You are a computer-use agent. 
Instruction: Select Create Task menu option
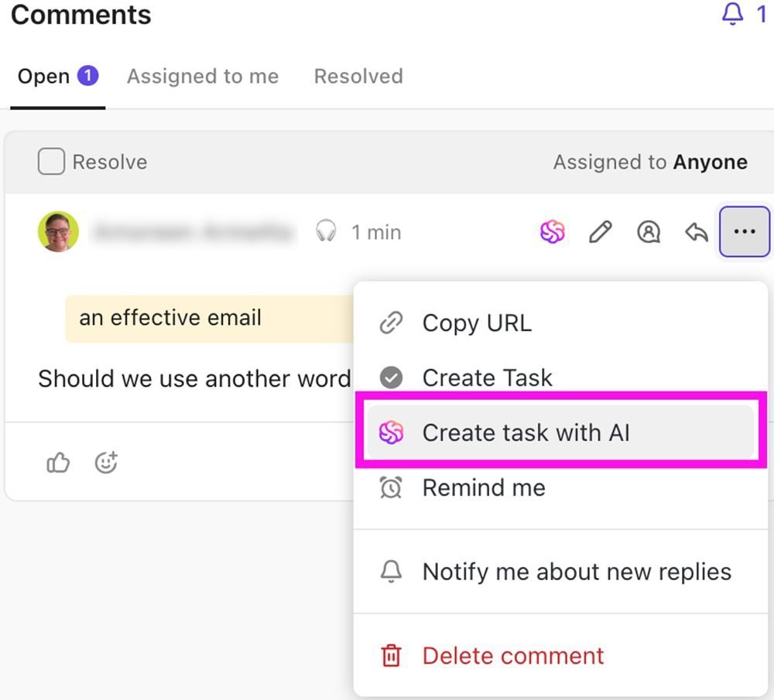[x=487, y=377]
